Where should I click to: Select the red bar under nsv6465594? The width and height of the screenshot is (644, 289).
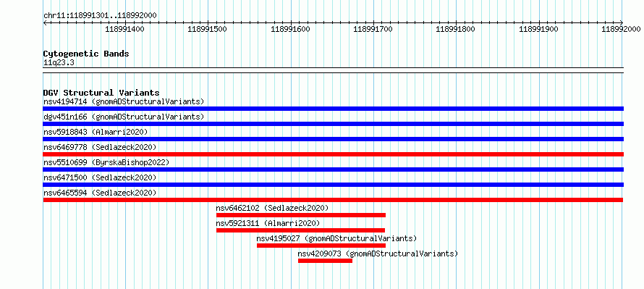click(x=333, y=200)
